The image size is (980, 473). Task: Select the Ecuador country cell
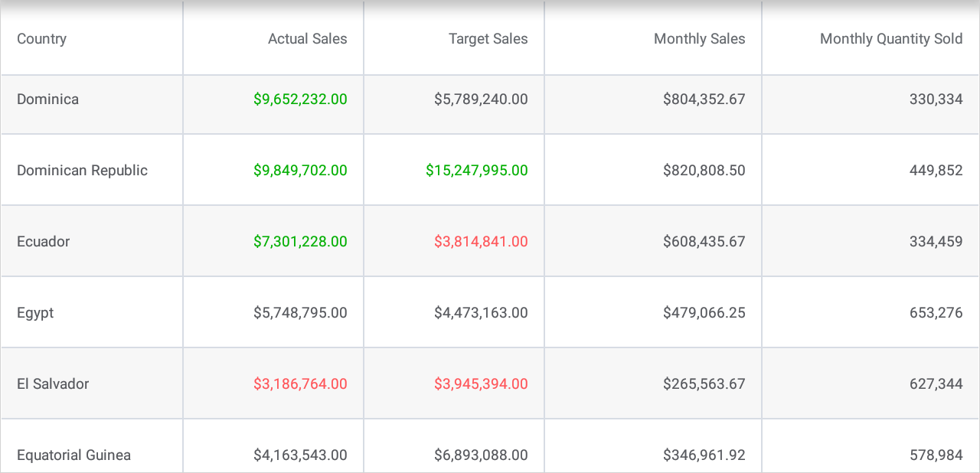(44, 242)
